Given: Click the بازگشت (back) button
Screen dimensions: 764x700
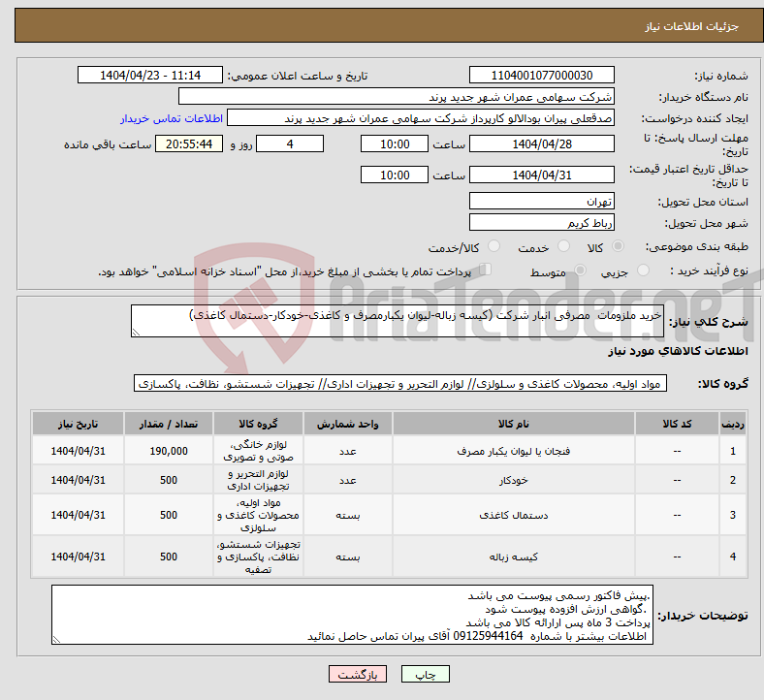Looking at the screenshot, I should [x=358, y=674].
